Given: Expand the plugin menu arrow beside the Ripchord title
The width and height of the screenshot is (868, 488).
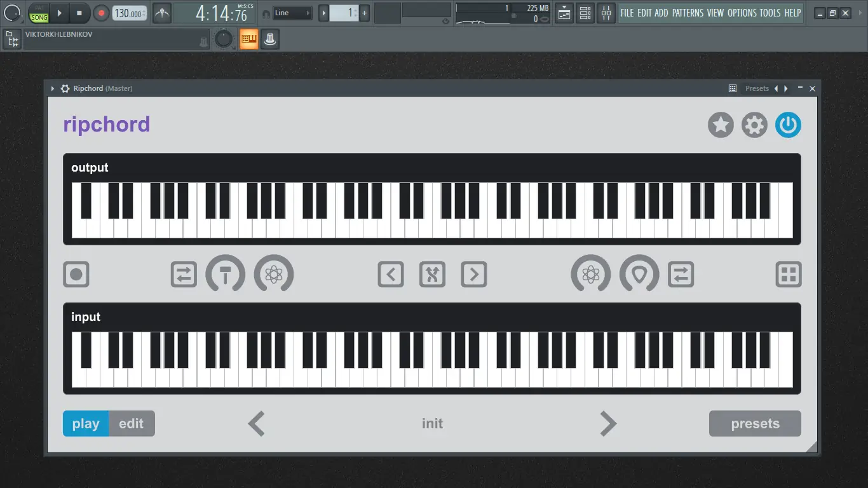Looking at the screenshot, I should coord(53,88).
